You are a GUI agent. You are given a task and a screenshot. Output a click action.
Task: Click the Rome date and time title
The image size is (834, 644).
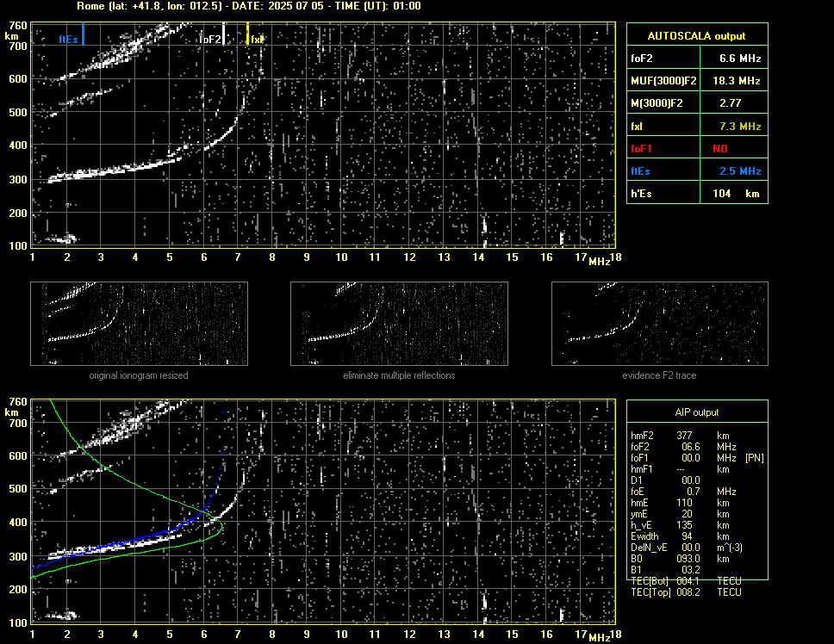tap(249, 6)
